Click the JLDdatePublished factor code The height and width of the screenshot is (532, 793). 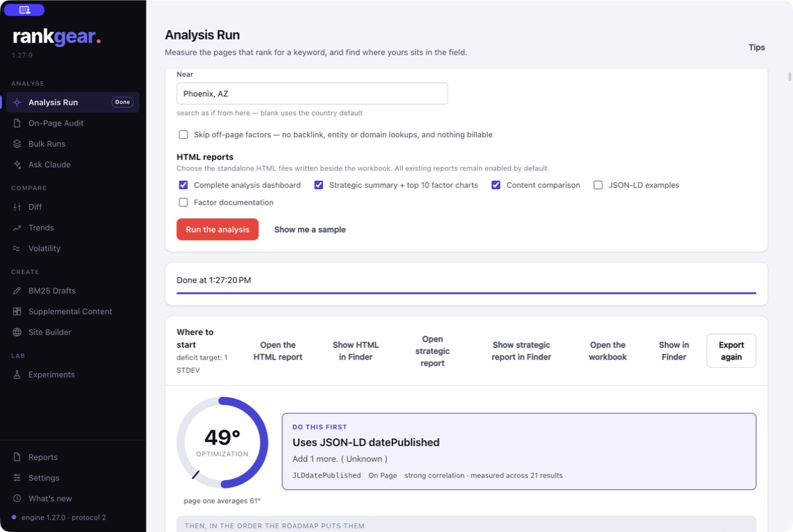click(326, 475)
